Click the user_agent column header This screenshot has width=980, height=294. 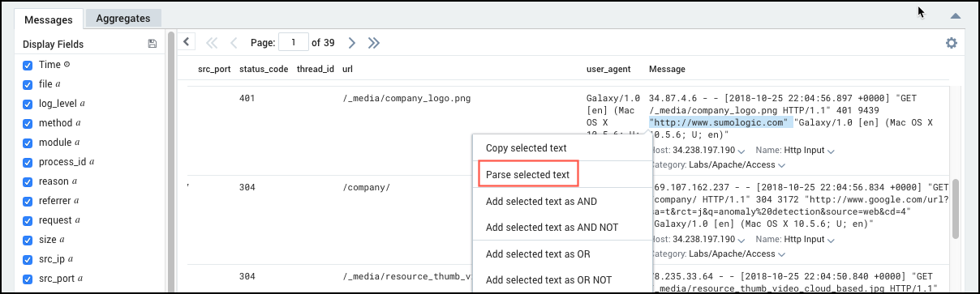pos(609,70)
